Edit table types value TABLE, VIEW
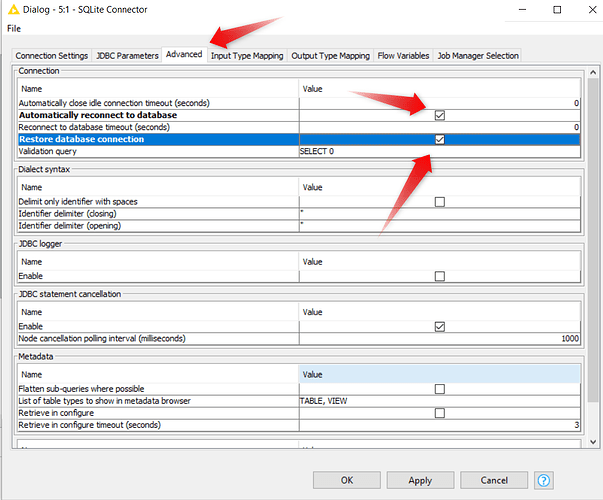The width and height of the screenshot is (603, 500). (440, 401)
